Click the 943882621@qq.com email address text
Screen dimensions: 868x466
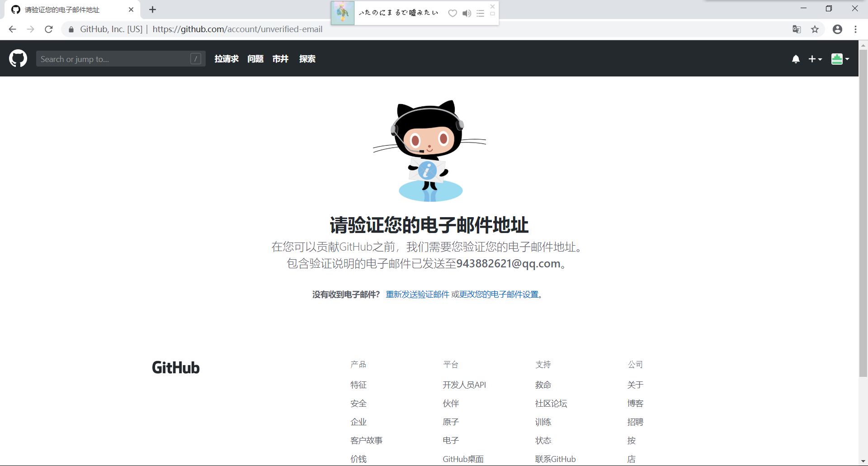click(x=509, y=263)
